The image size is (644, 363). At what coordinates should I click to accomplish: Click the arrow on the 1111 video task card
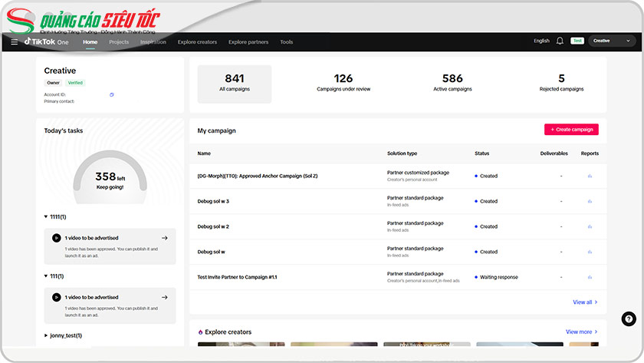[164, 238]
